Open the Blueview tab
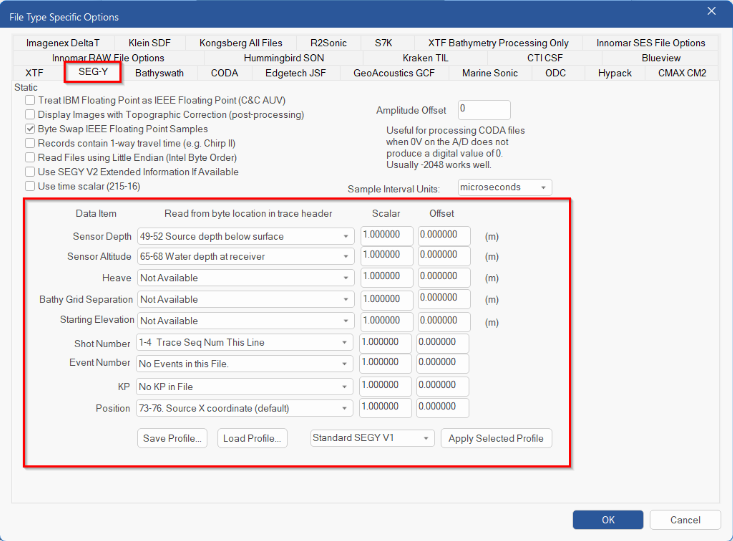Image resolution: width=733 pixels, height=541 pixels. point(661,58)
